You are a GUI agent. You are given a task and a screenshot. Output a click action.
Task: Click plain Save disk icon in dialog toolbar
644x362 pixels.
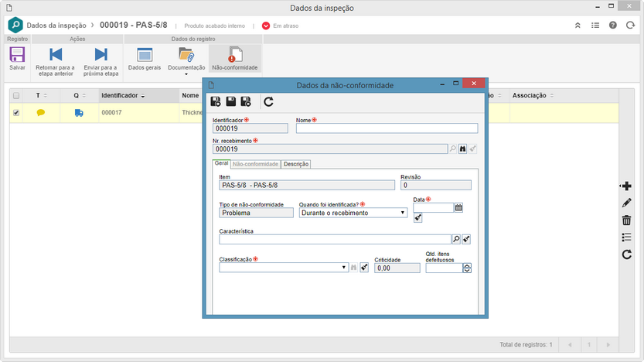pyautogui.click(x=231, y=101)
